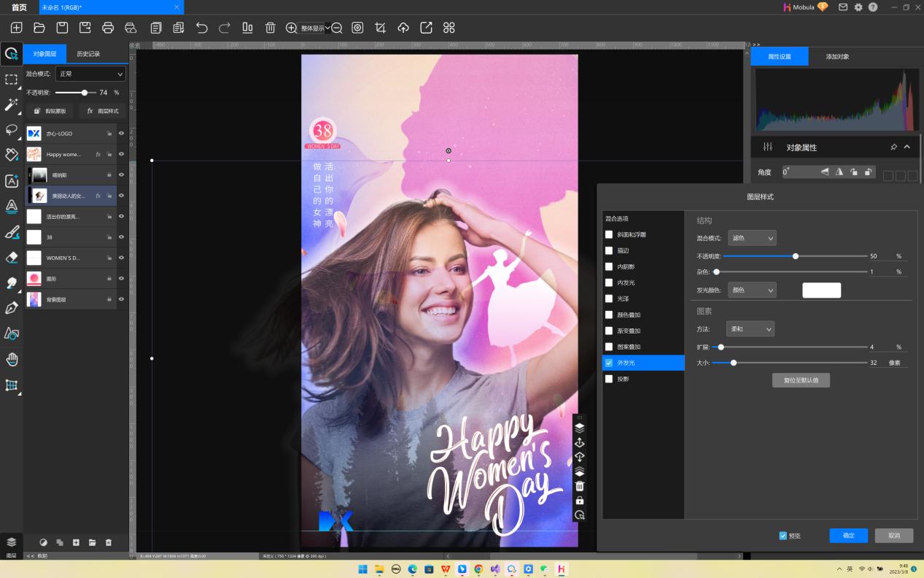Select the Magic Wand tool

click(11, 104)
